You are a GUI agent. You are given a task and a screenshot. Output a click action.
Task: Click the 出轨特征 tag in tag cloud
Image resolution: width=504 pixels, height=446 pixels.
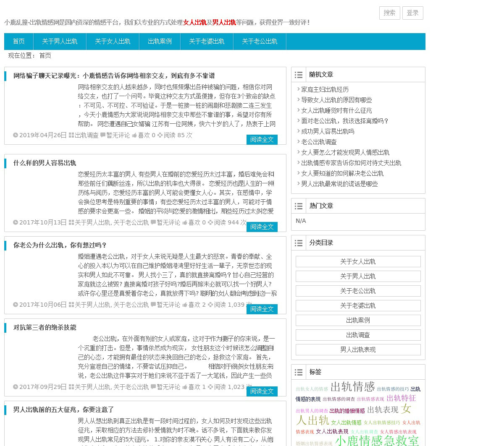coord(401,398)
